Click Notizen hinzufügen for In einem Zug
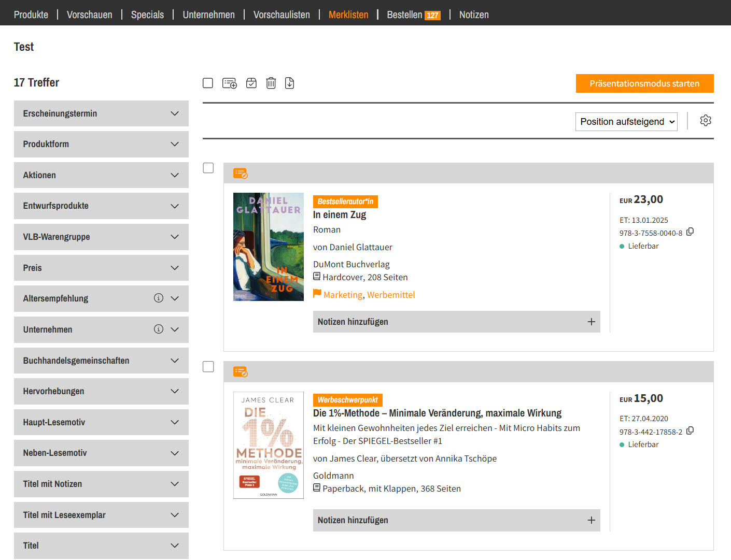This screenshot has height=560, width=731. coord(456,322)
